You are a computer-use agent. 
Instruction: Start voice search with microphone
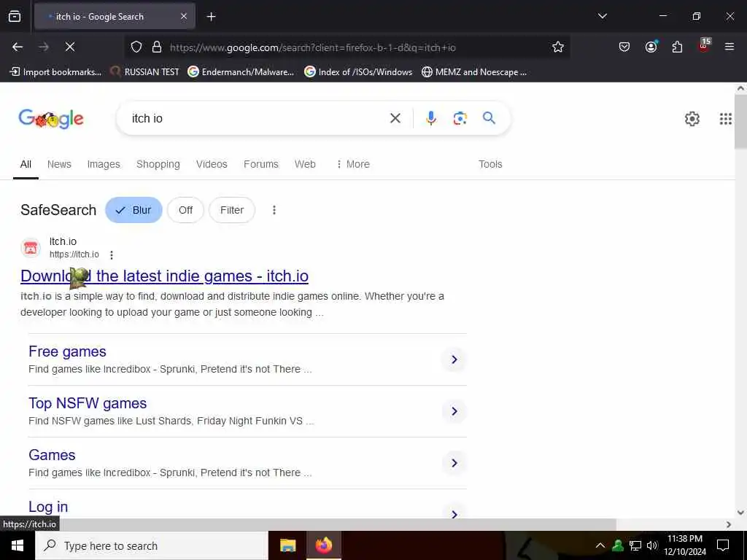430,118
